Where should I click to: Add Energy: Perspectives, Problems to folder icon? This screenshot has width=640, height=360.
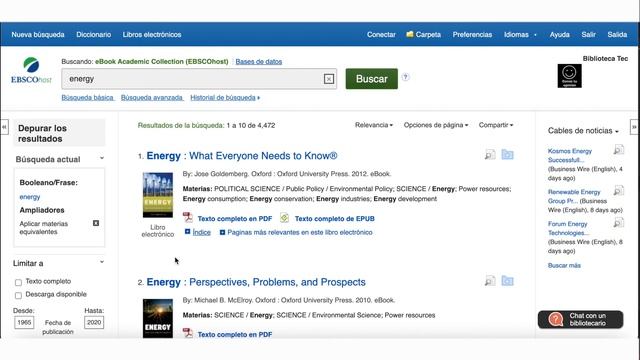[x=507, y=281]
